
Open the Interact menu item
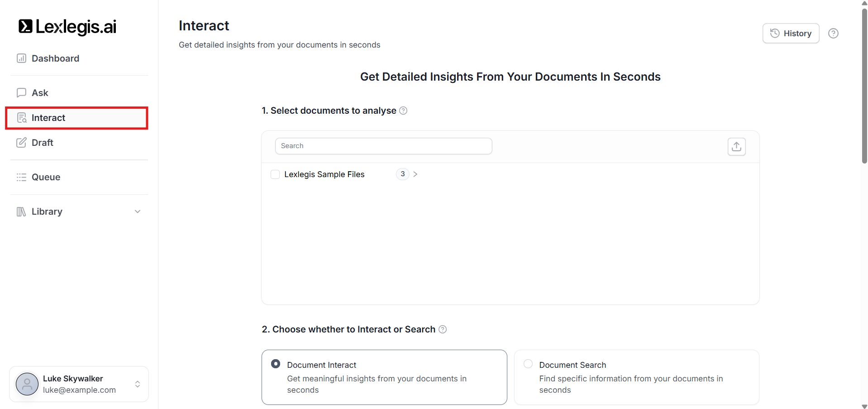pos(48,118)
